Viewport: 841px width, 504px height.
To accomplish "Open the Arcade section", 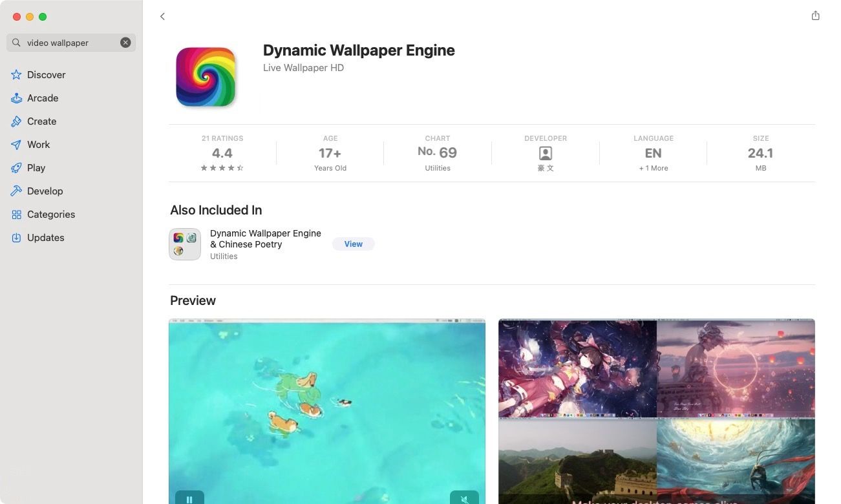I will click(x=42, y=98).
